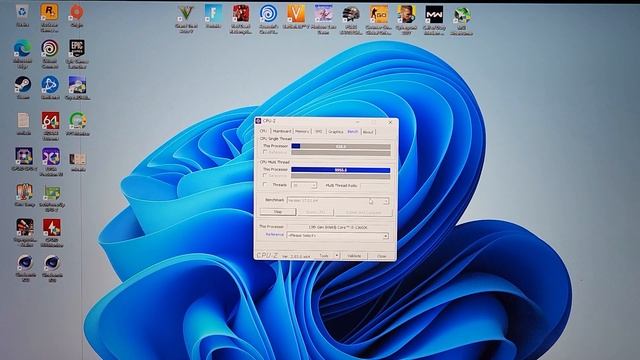
Task: Select the Red Dead Redemption shortcut
Action: point(241,19)
